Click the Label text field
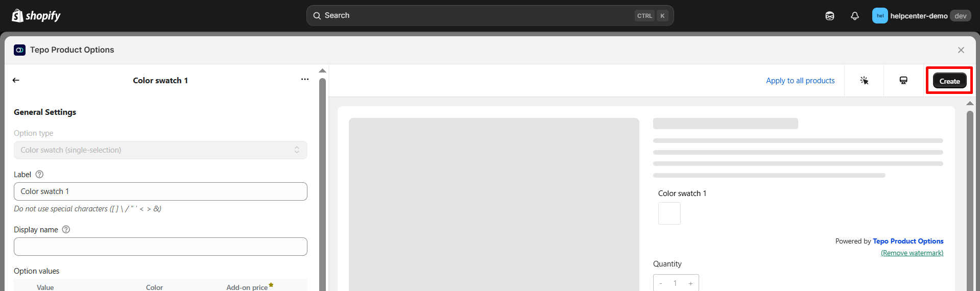980x291 pixels. [160, 191]
